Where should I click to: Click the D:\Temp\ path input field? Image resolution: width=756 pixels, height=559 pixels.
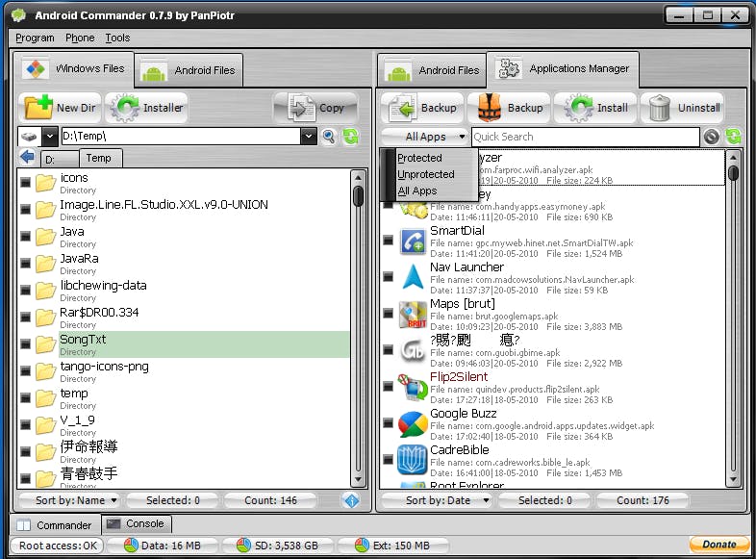tap(181, 137)
